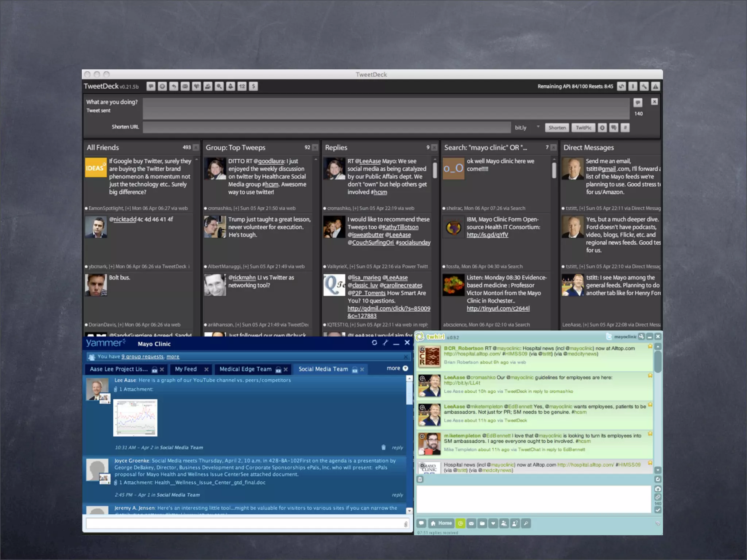This screenshot has width=747, height=560.
Task: Expand [+] options on ybcmark tweet
Action: [112, 267]
